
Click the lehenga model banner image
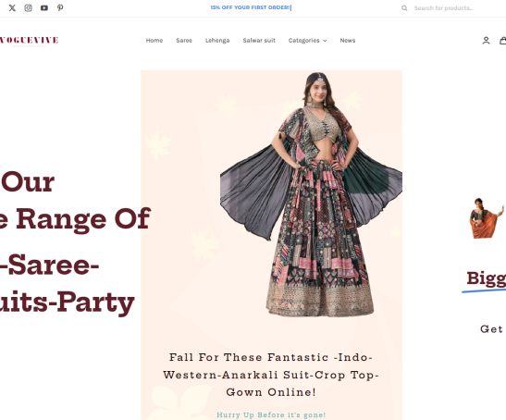click(x=311, y=193)
